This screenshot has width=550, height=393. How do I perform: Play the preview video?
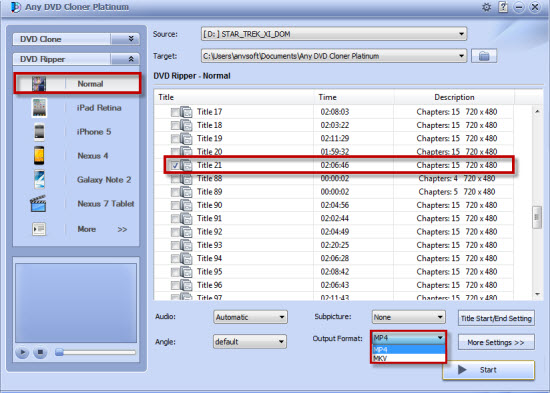click(x=22, y=352)
